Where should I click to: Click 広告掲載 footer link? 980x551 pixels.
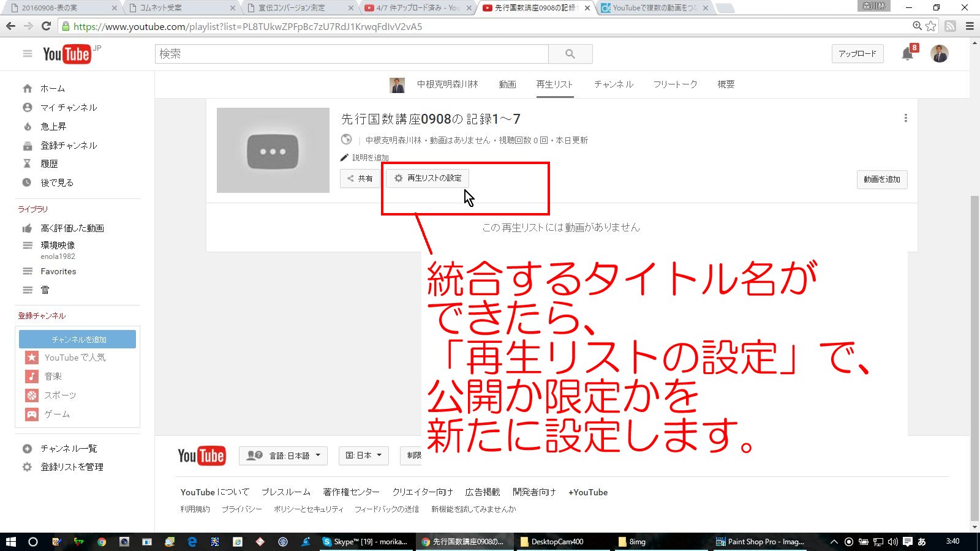(x=483, y=492)
